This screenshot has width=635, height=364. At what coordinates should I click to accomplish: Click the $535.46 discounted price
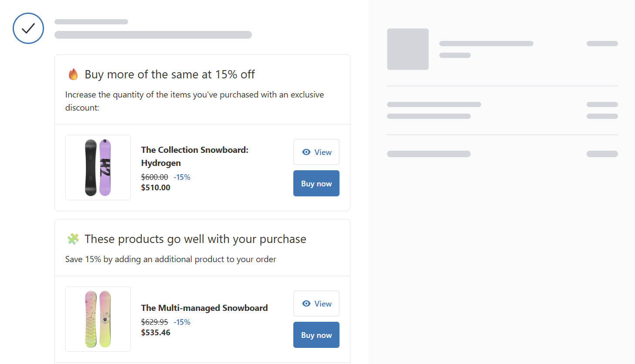click(156, 333)
